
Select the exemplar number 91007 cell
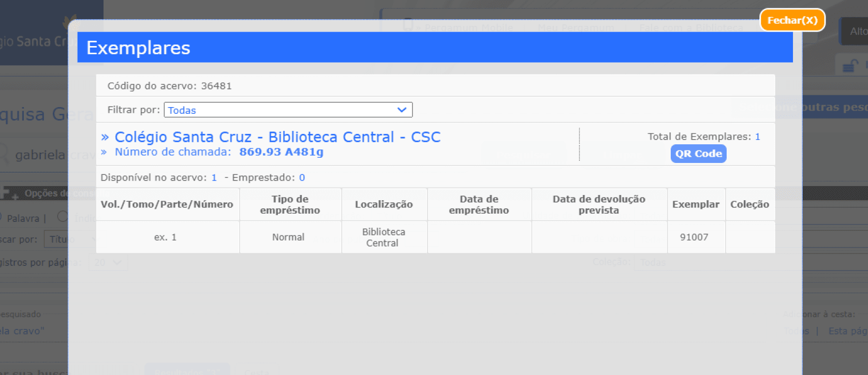click(x=694, y=237)
